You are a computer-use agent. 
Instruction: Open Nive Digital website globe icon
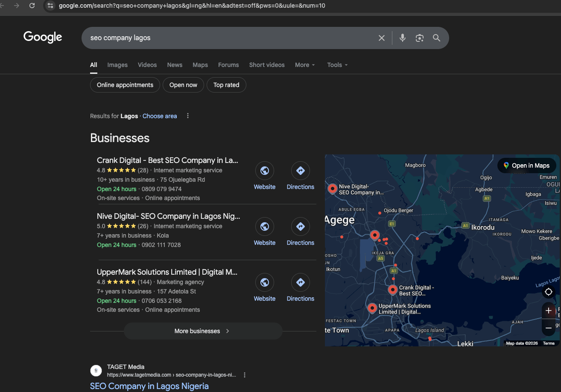tap(265, 226)
